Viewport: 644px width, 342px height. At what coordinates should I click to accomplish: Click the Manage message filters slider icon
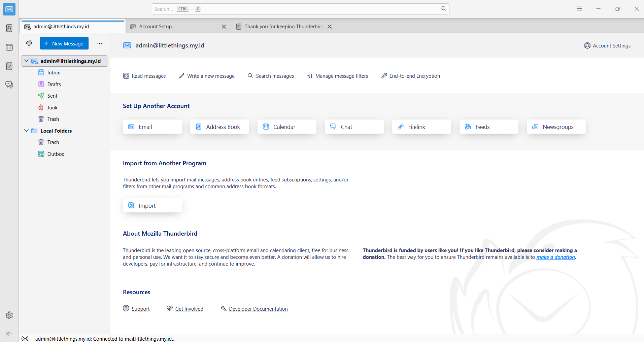pos(310,76)
